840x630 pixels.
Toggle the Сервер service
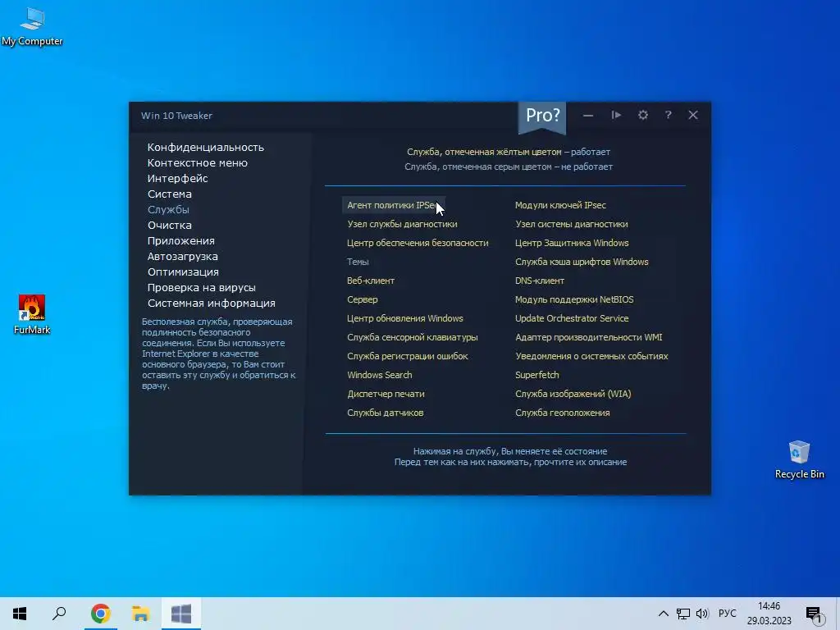coord(362,299)
